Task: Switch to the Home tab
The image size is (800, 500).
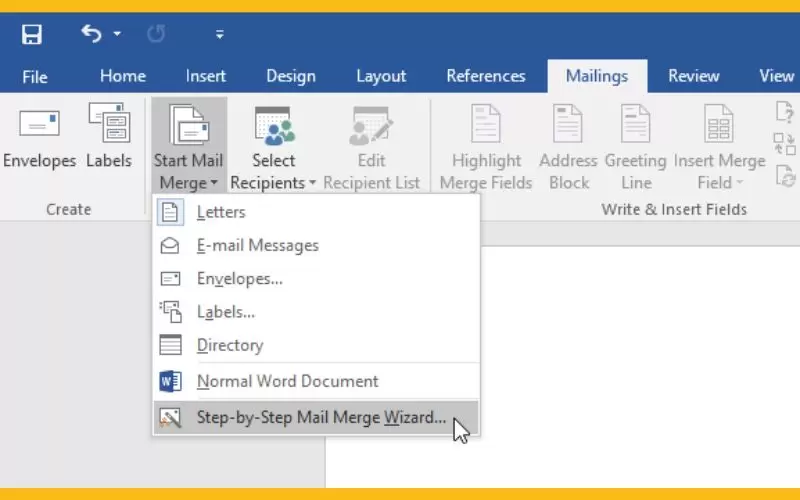Action: point(123,76)
